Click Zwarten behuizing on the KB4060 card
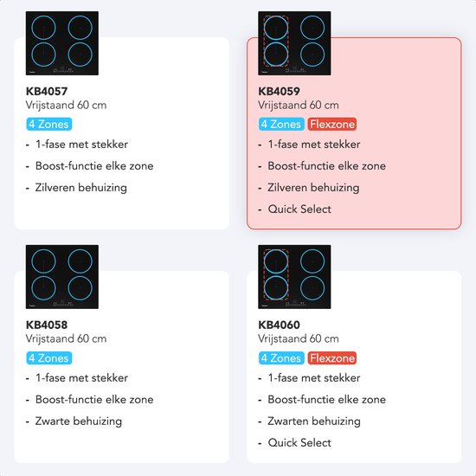 click(x=314, y=421)
